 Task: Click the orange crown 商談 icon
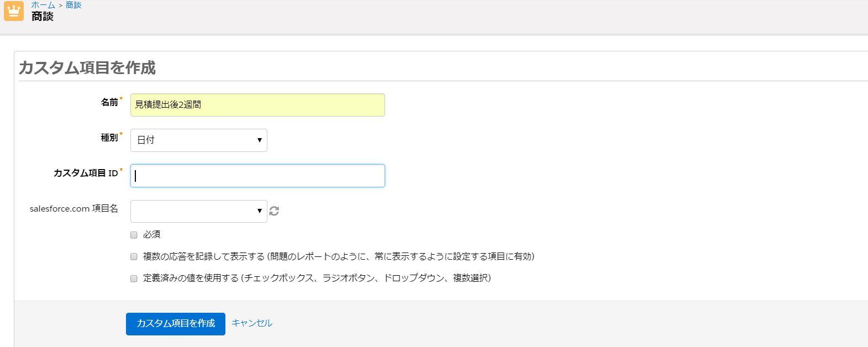[x=14, y=11]
